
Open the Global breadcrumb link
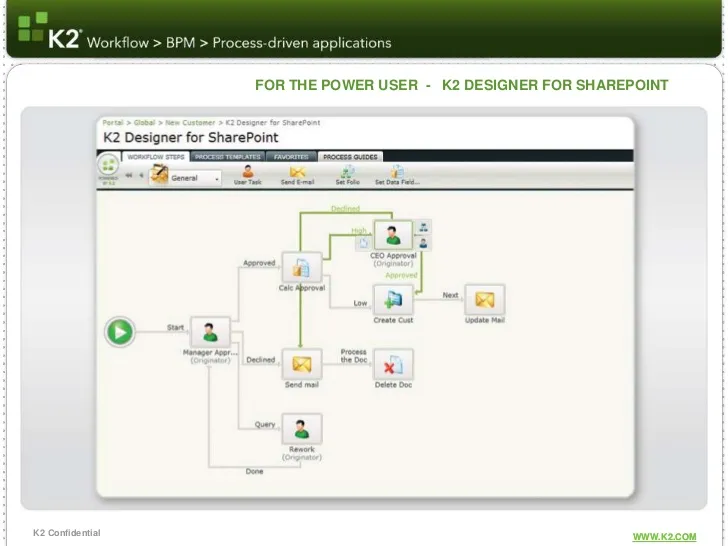tap(144, 123)
